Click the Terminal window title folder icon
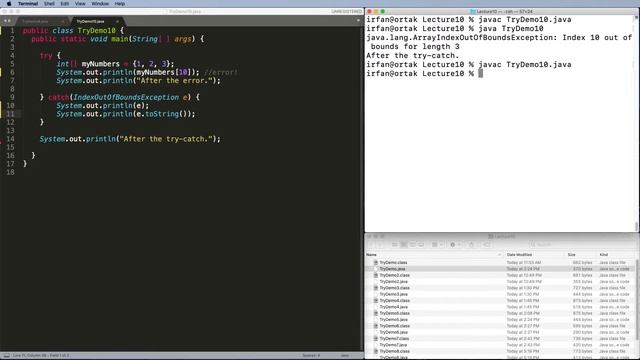 click(473, 11)
